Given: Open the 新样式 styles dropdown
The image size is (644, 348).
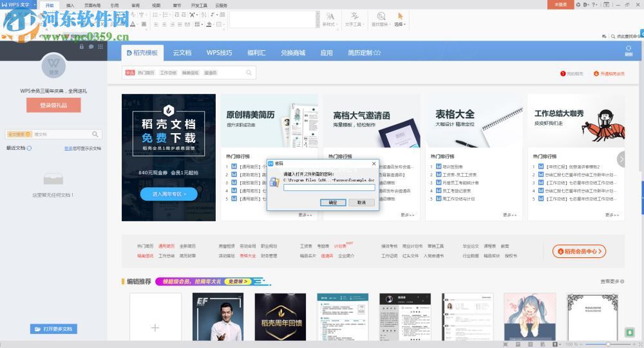Looking at the screenshot, I should pyautogui.click(x=330, y=19).
